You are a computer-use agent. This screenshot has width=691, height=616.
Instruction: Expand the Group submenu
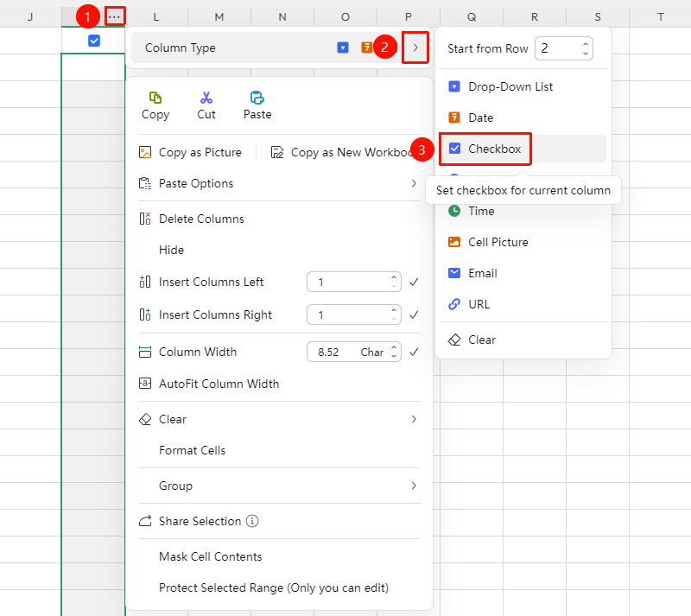coord(414,486)
